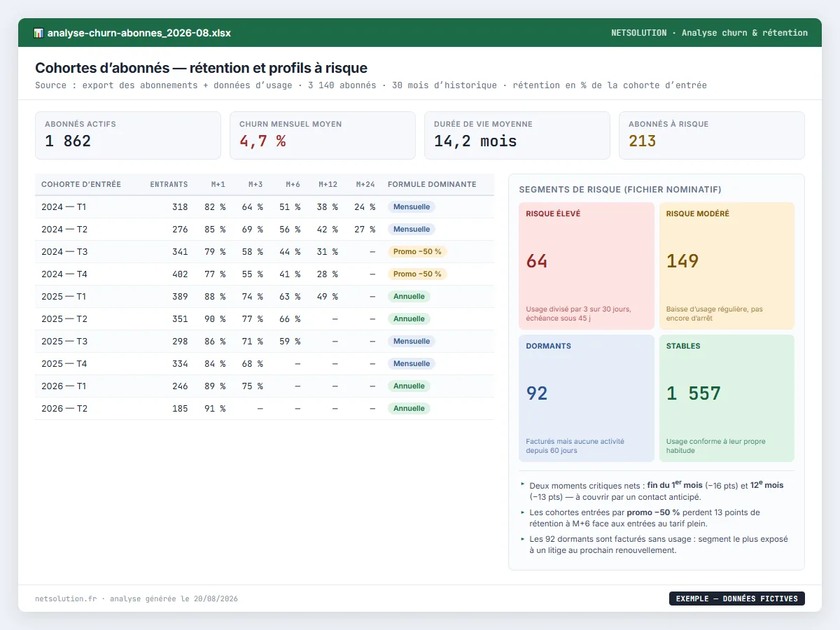Click the Annuelle badge in 2025 — T1 row
Viewport: 840px width, 630px height.
tap(409, 297)
